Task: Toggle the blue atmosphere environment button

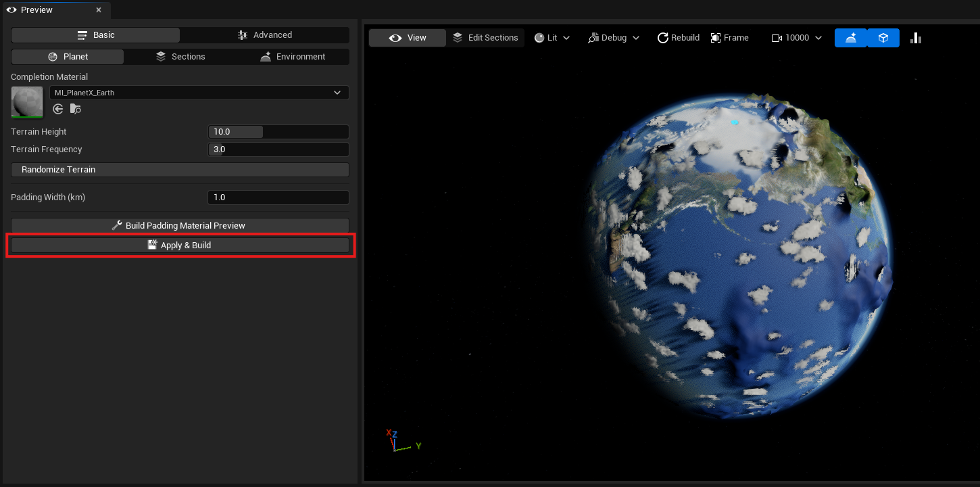Action: [851, 38]
